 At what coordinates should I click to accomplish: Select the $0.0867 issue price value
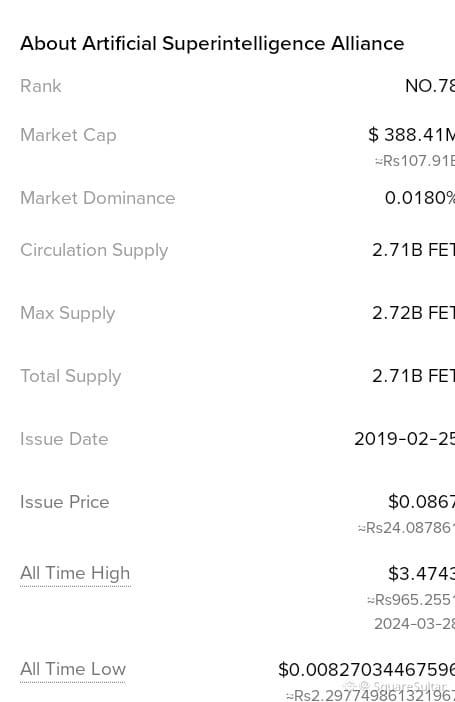(421, 502)
